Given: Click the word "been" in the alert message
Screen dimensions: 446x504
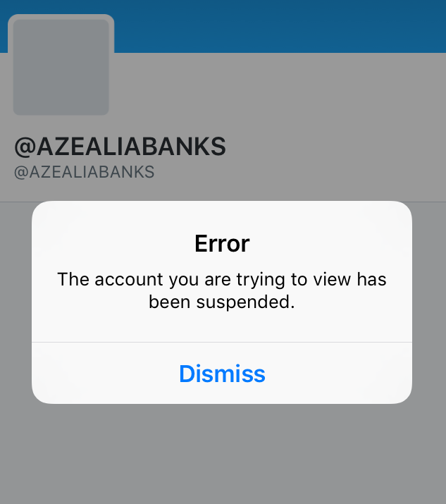Looking at the screenshot, I should pyautogui.click(x=169, y=302).
